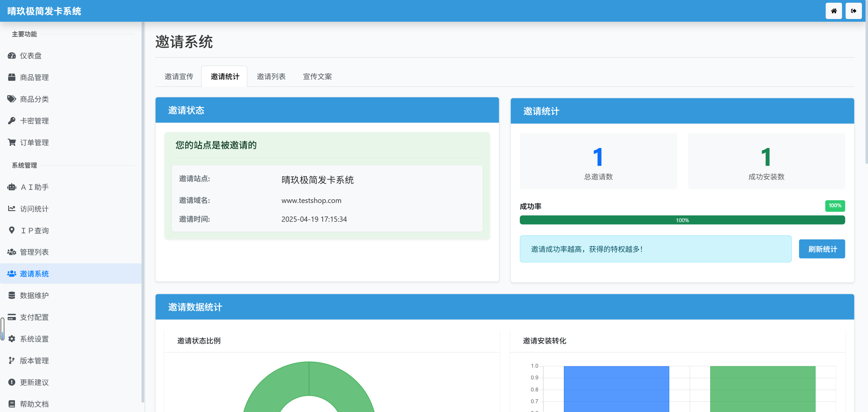
Task: Click the robot icon beside AI助手
Action: (x=12, y=187)
